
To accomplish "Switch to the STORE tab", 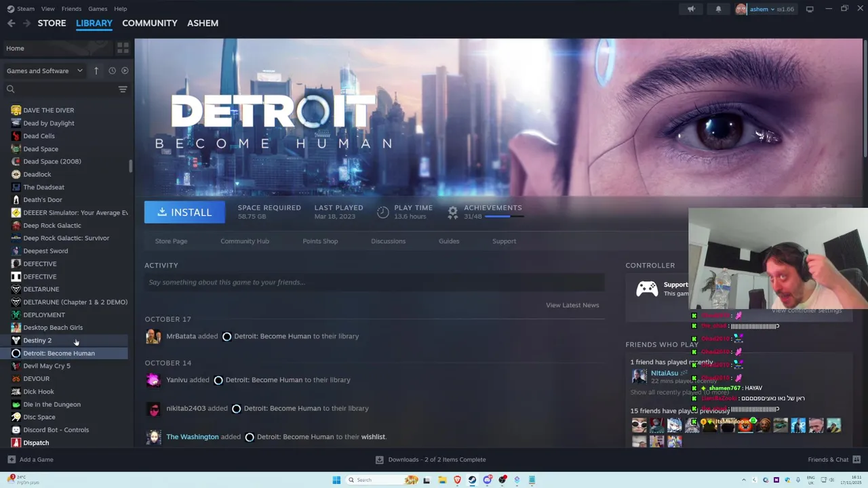I will tap(52, 23).
